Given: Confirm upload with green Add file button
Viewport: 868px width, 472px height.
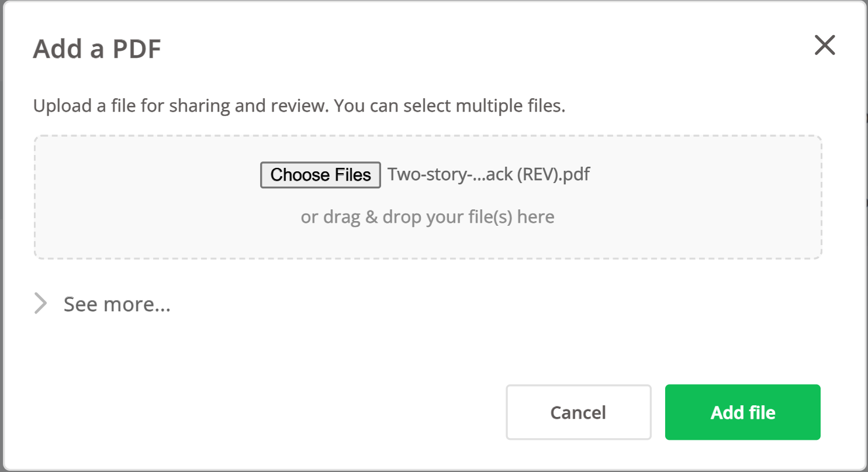Looking at the screenshot, I should pyautogui.click(x=743, y=412).
